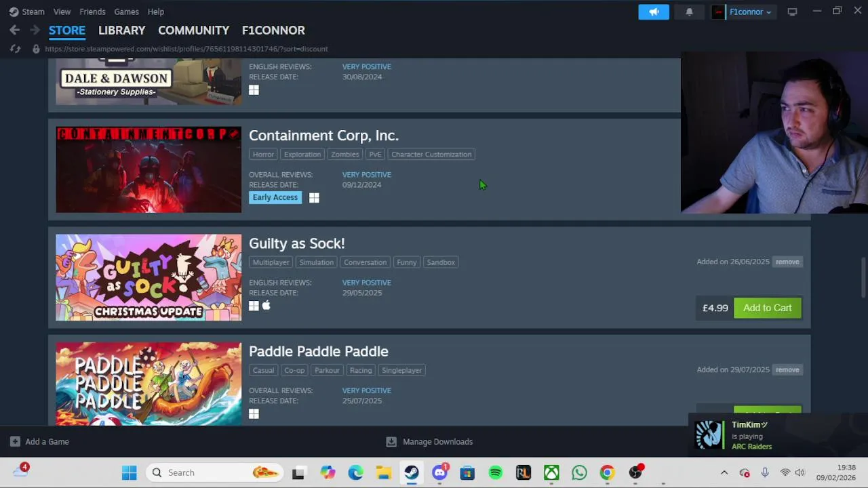Click the Guilty as Sock! title
868x488 pixels.
(x=296, y=243)
